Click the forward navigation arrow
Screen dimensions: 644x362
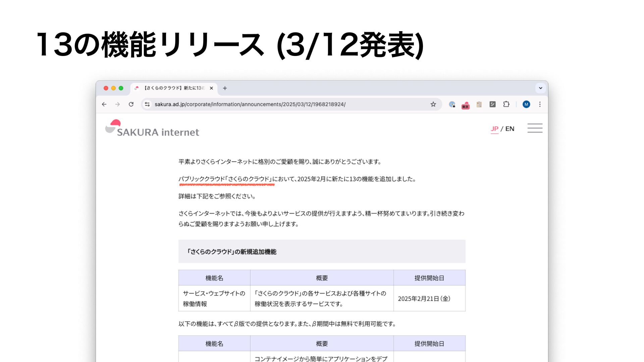pyautogui.click(x=117, y=104)
